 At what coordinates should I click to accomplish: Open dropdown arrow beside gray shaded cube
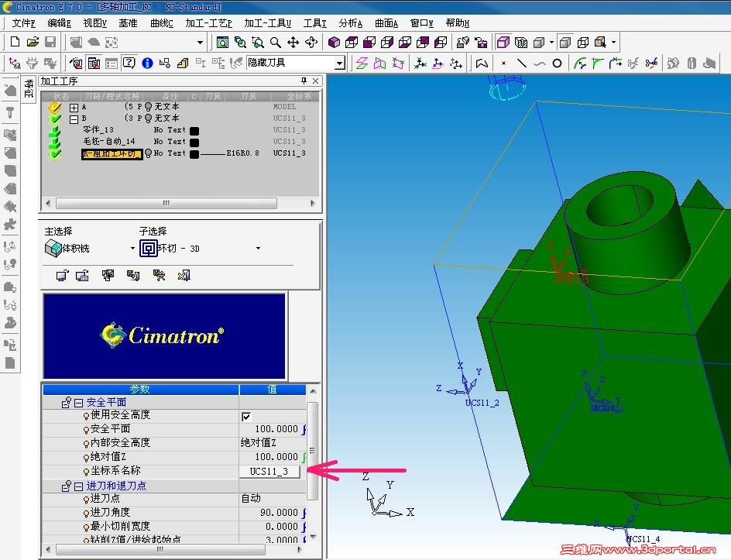[551, 43]
